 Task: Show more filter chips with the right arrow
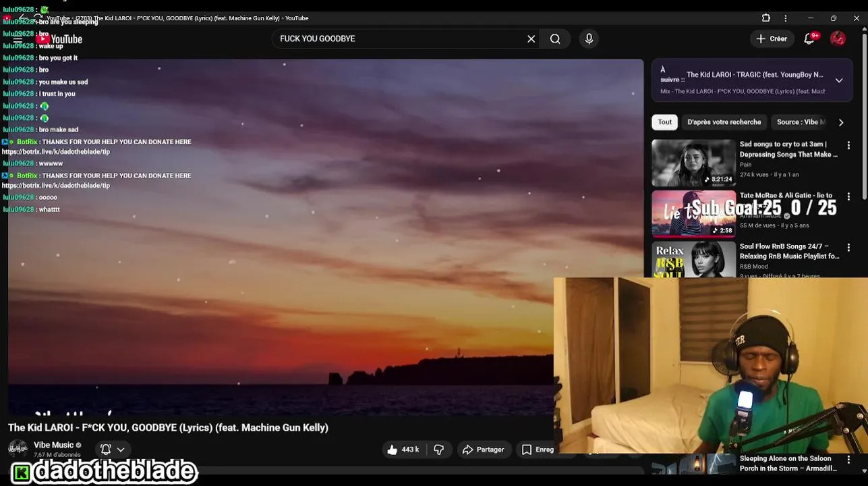point(841,122)
